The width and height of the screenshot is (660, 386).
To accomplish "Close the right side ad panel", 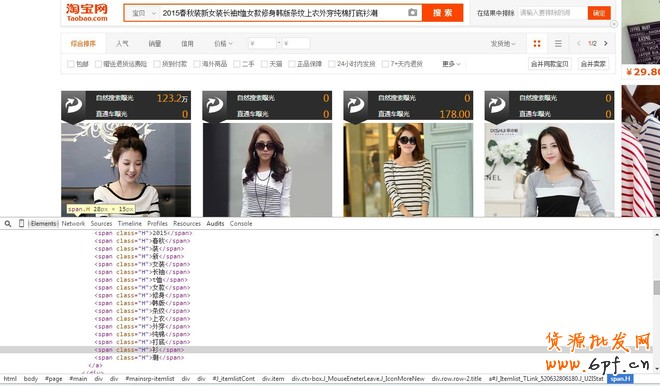I will click(x=614, y=24).
